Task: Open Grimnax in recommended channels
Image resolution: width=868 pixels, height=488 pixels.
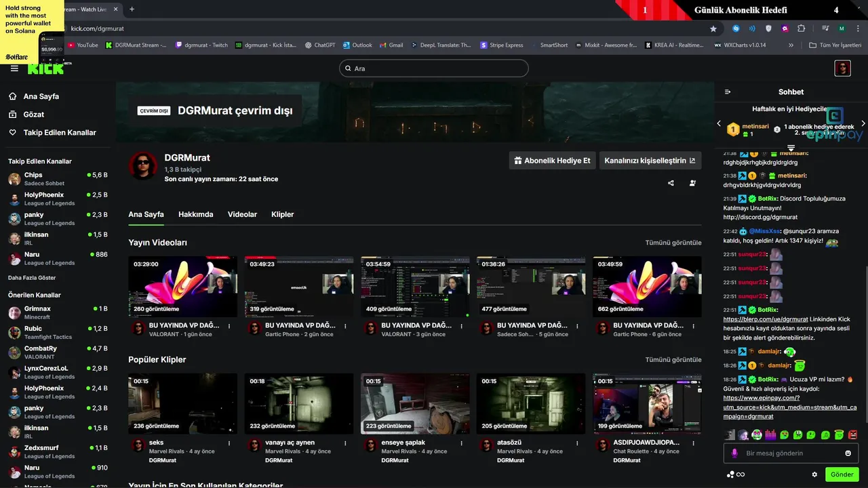Action: pos(58,312)
